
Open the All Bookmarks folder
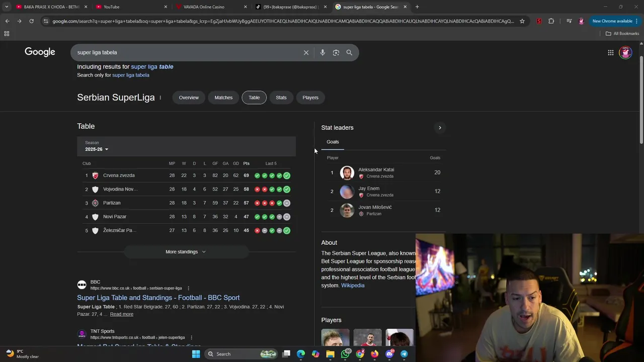(622, 34)
